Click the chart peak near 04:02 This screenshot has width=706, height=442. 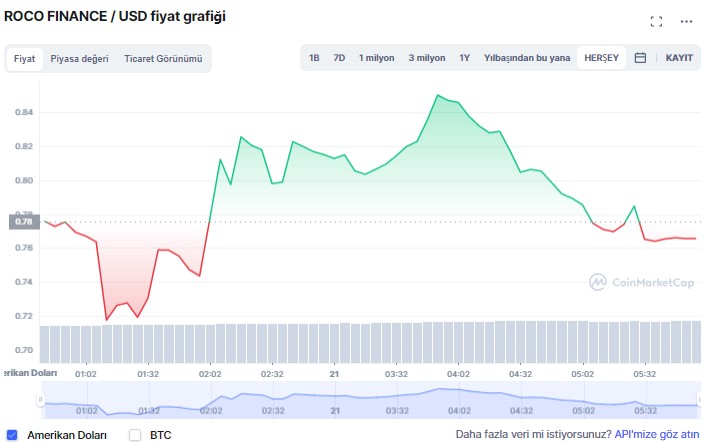(x=437, y=95)
